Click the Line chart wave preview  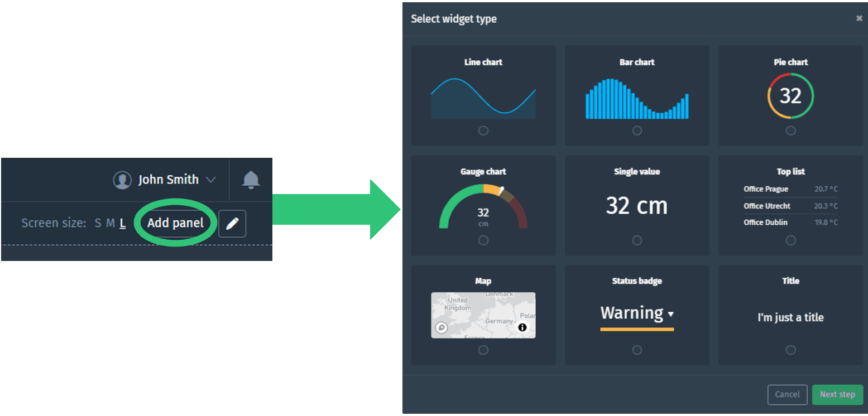click(483, 98)
